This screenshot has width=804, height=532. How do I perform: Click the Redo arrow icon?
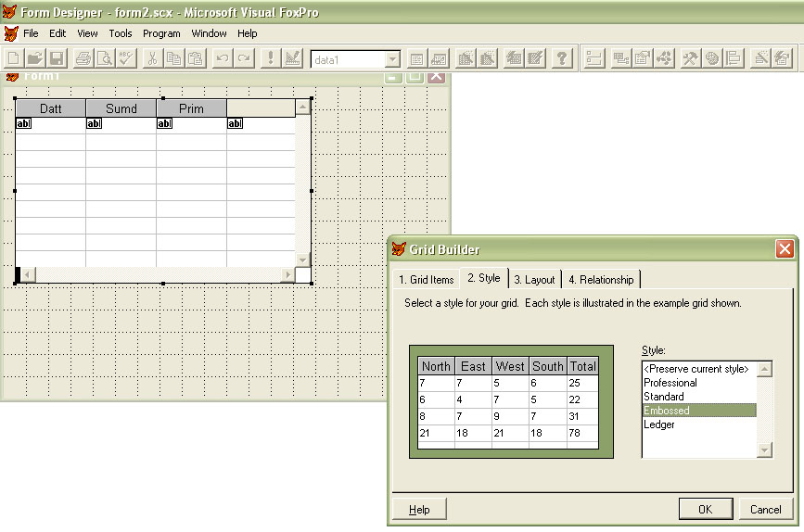tap(244, 58)
